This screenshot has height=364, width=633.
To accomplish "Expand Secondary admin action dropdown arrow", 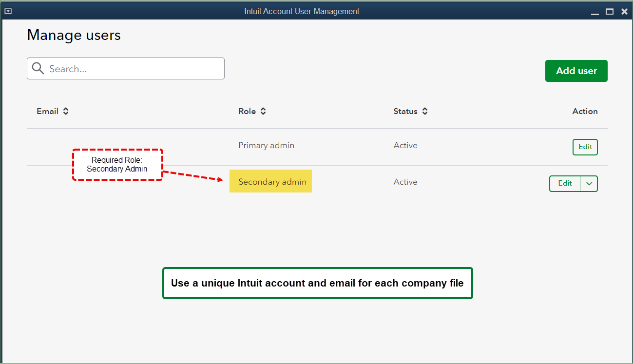I will click(x=589, y=184).
